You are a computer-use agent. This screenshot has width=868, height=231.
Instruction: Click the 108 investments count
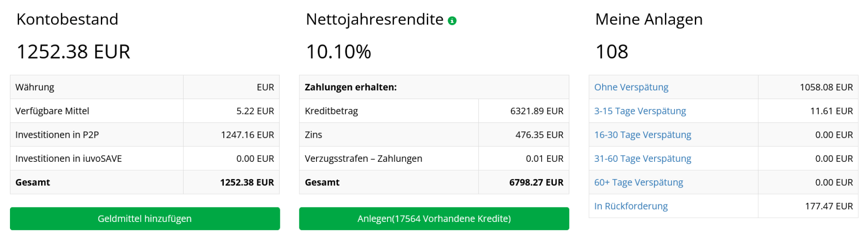[x=612, y=52]
